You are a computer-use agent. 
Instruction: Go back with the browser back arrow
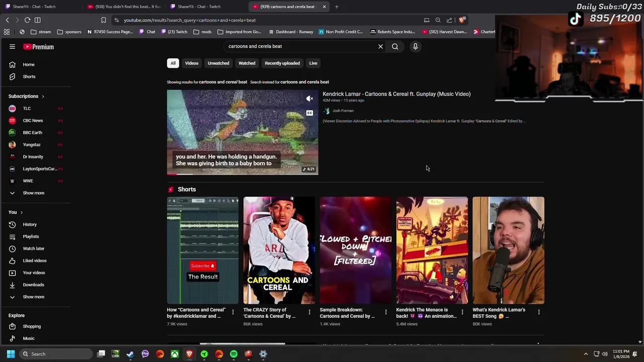coord(8,20)
